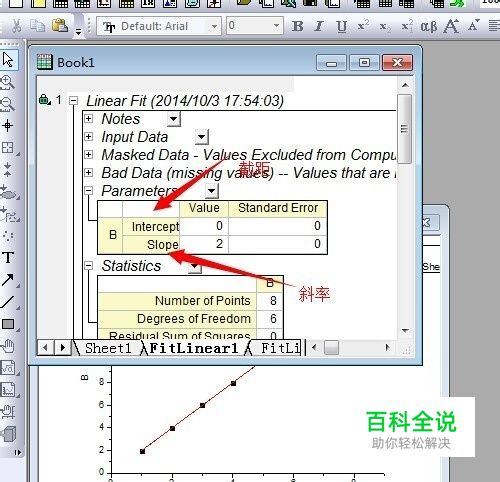Select the Data Selector tool
Screen dimensions: 500x482
(7, 170)
